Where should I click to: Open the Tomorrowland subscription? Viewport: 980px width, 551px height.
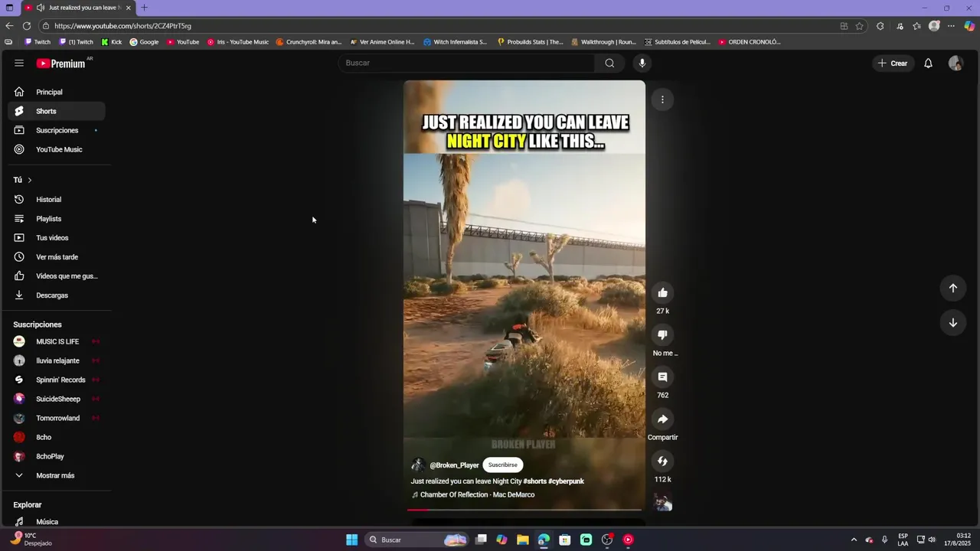(57, 418)
